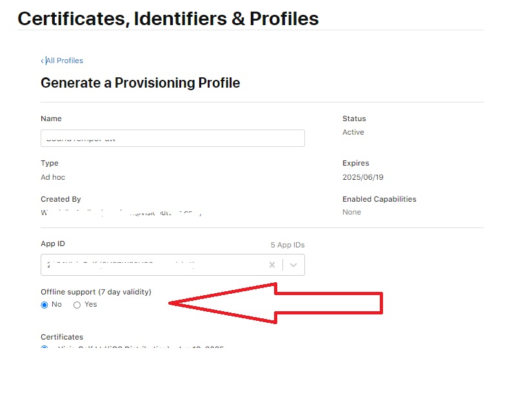Select the first certificate radio button
Screen dimensions: 532x404
pyautogui.click(x=44, y=349)
